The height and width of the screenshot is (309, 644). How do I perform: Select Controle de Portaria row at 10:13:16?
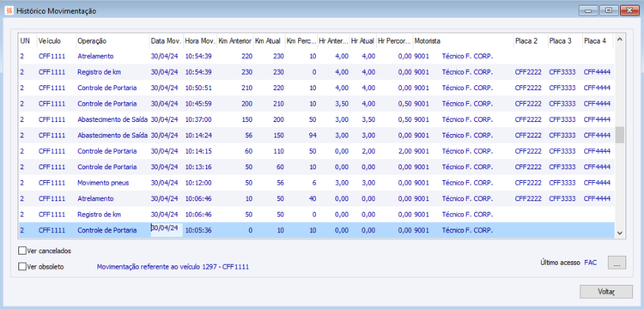click(317, 167)
